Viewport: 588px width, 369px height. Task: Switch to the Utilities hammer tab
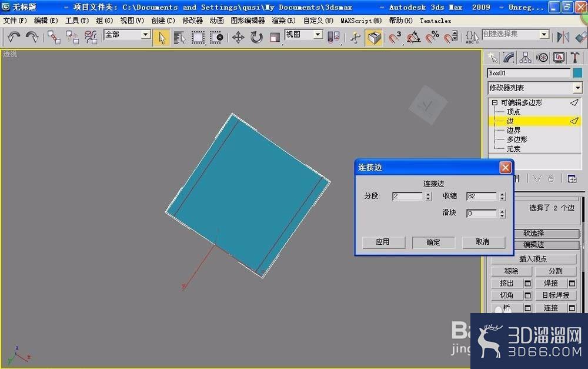pos(575,58)
